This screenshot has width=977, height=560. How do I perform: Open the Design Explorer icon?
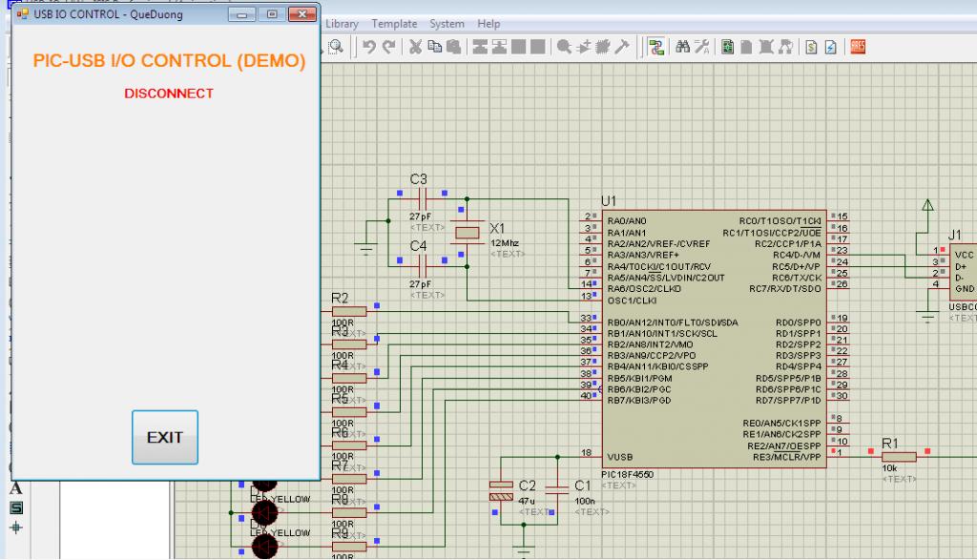727,47
